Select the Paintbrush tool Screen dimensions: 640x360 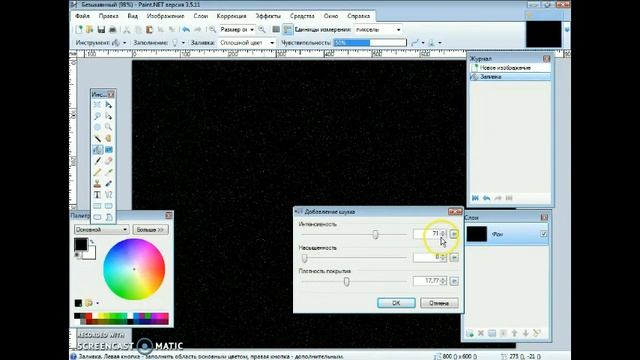pos(97,161)
